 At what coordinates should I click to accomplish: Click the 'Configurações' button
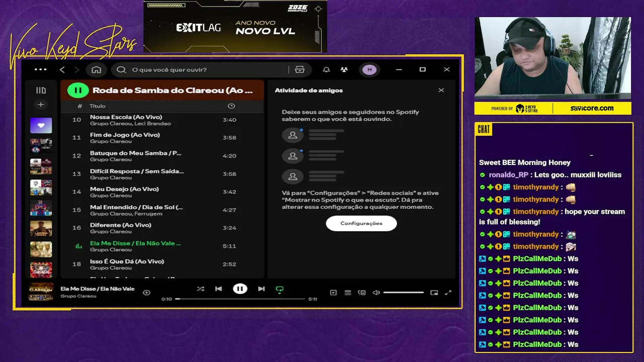[361, 223]
